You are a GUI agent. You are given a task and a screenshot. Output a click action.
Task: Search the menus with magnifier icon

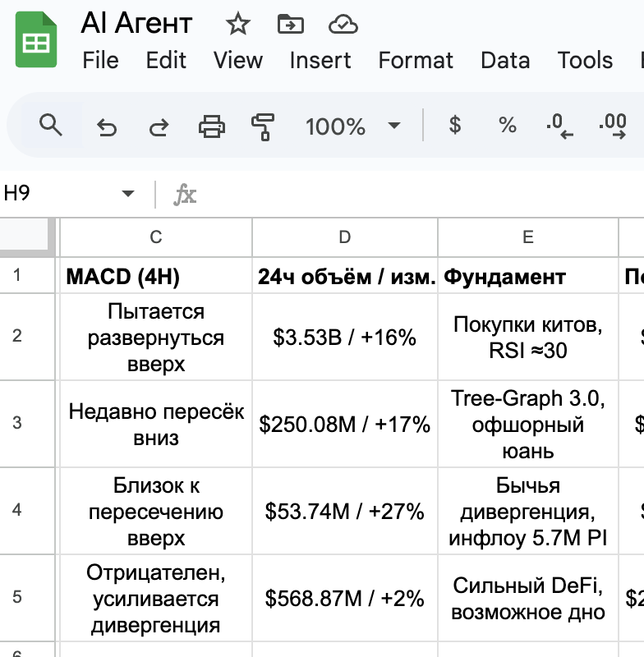coord(51,125)
